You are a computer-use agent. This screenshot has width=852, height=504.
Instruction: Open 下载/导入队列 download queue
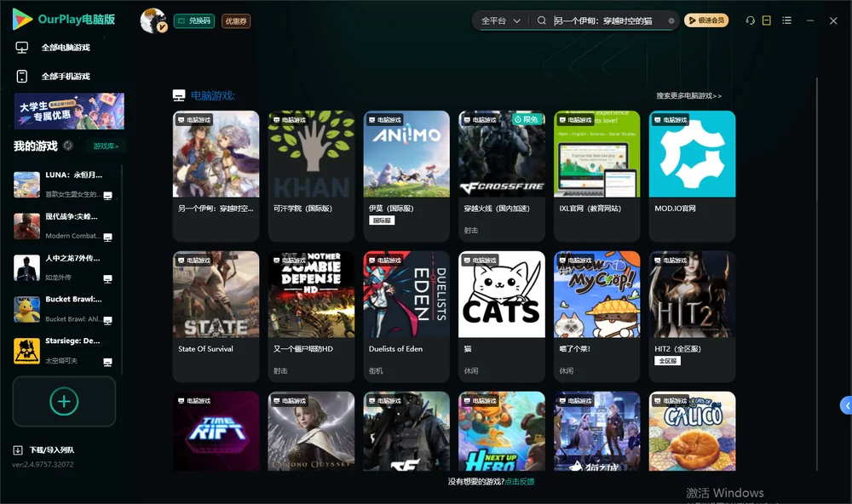coord(44,450)
